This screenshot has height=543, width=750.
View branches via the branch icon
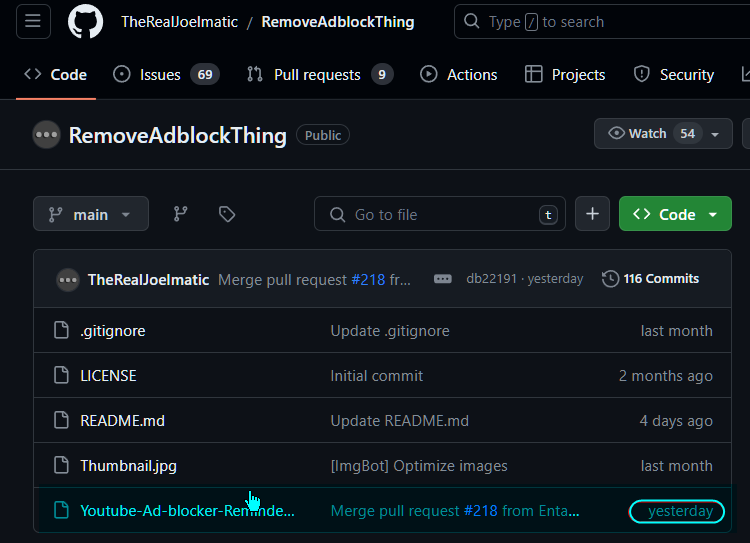180,214
